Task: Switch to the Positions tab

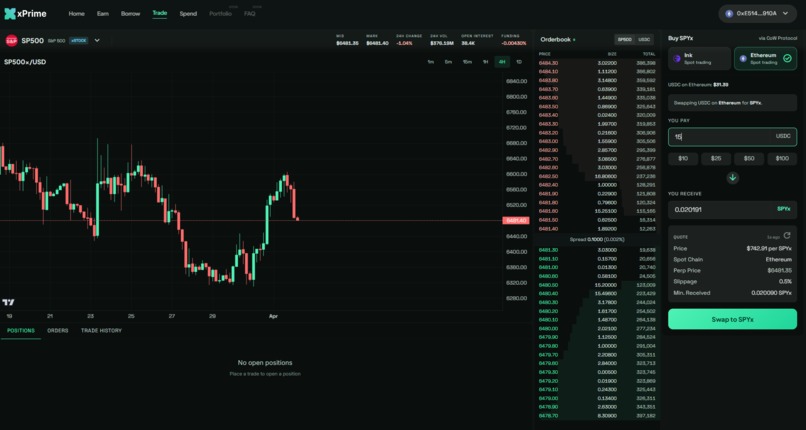Action: (21, 331)
